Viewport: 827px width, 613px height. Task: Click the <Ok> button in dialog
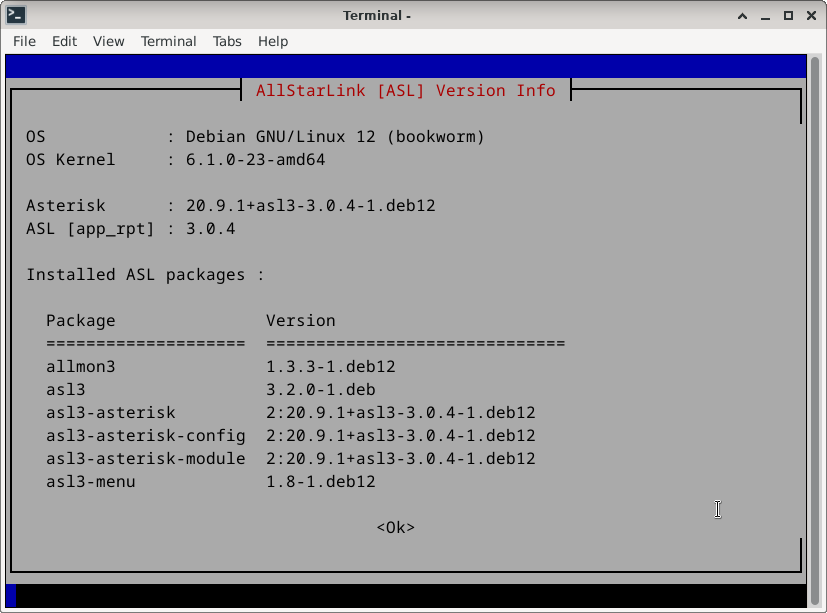(x=396, y=527)
